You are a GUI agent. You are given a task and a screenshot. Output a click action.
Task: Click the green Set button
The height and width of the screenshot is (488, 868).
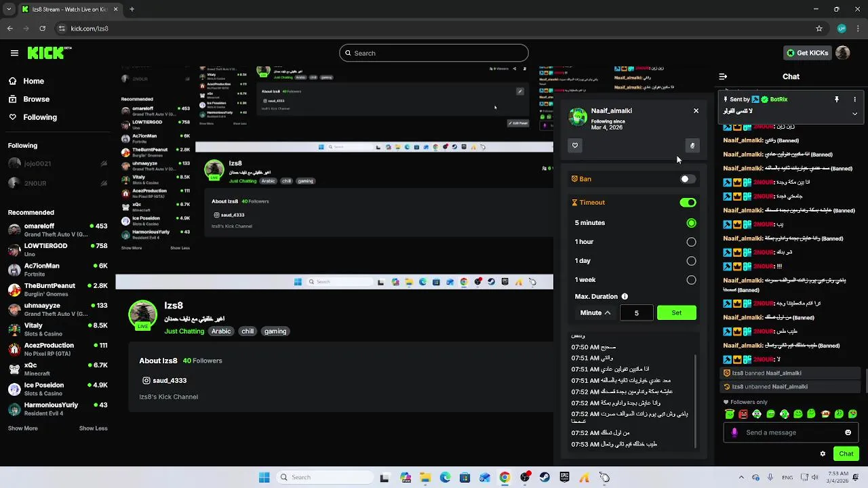click(677, 312)
